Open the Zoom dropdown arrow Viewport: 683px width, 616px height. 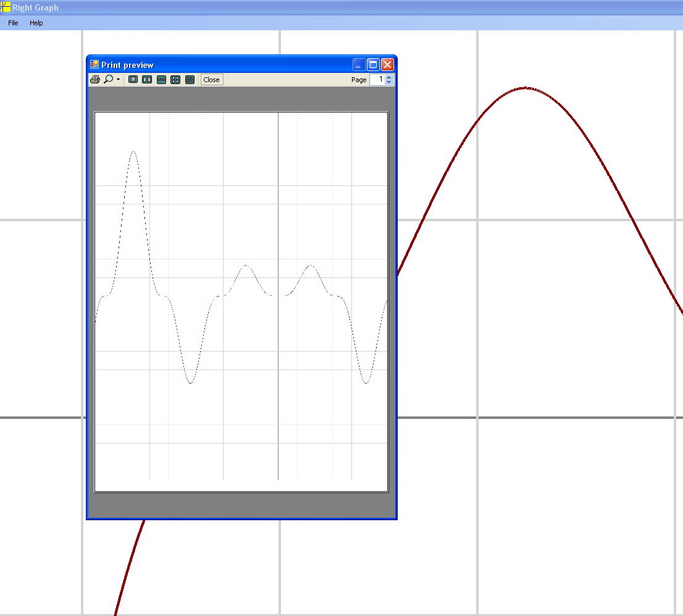[x=118, y=79]
